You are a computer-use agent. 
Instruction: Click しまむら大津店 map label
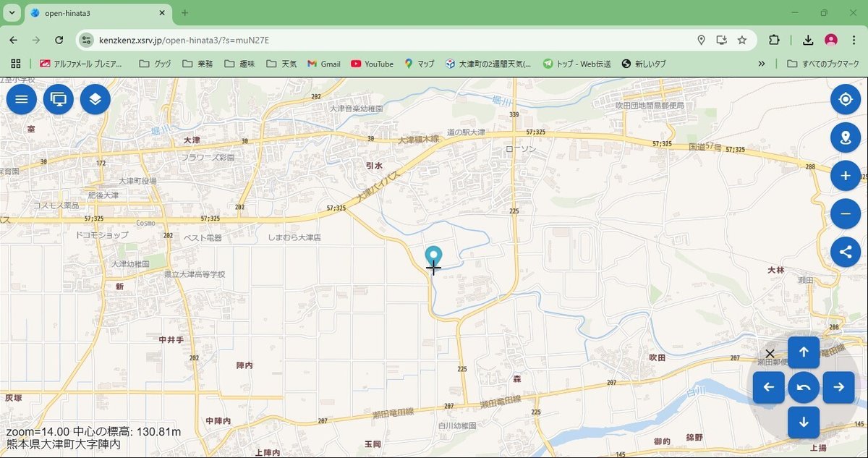tap(294, 237)
